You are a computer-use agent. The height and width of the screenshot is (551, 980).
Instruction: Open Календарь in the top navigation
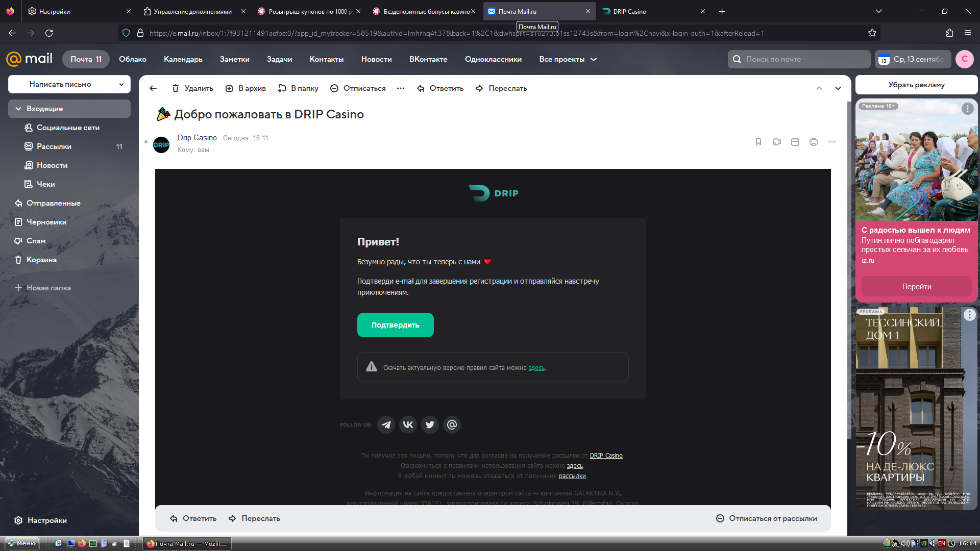183,59
